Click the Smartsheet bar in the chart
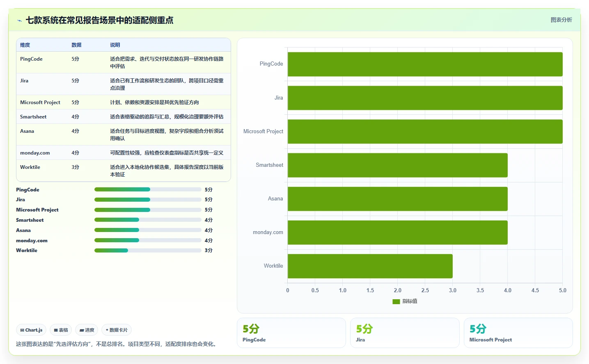This screenshot has height=364, width=589. pyautogui.click(x=397, y=165)
